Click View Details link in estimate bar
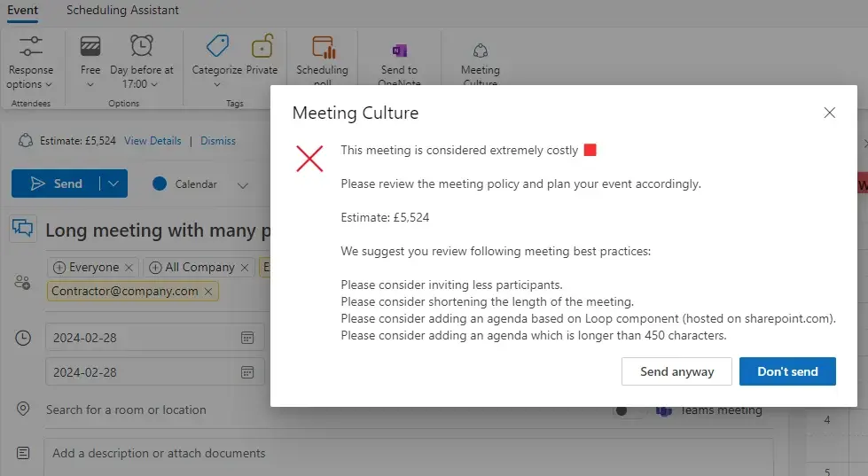Image resolution: width=868 pixels, height=476 pixels. click(152, 141)
